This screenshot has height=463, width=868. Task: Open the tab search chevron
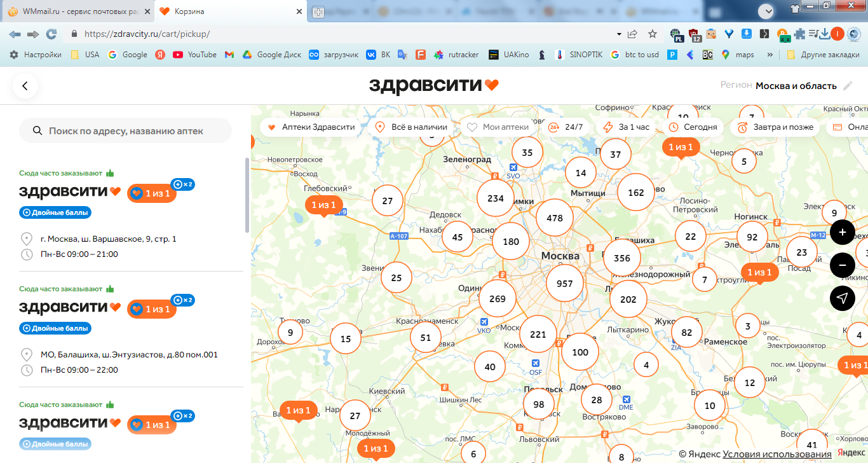[766, 10]
